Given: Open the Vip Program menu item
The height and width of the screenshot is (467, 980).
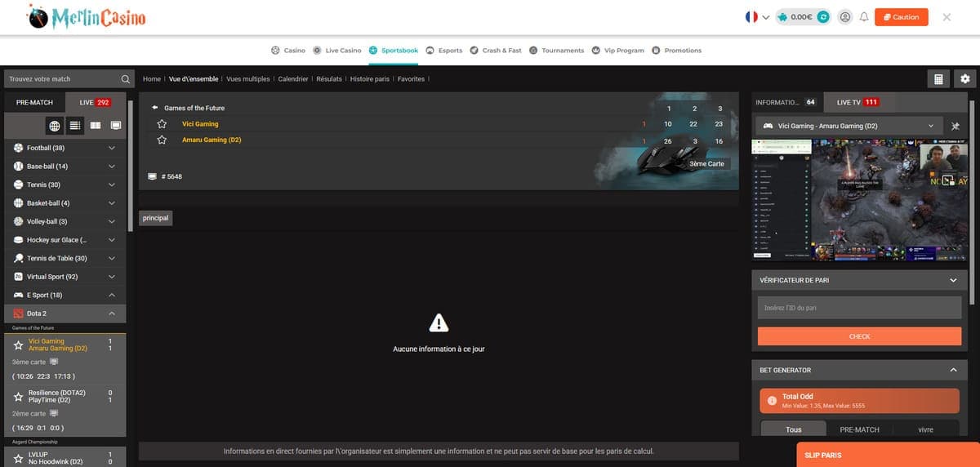Looking at the screenshot, I should click(x=618, y=51).
